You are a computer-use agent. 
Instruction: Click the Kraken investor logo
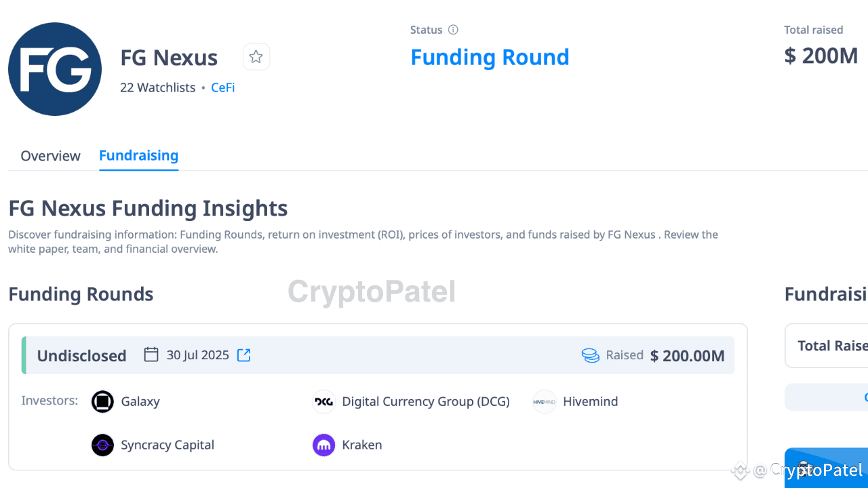[x=323, y=445]
